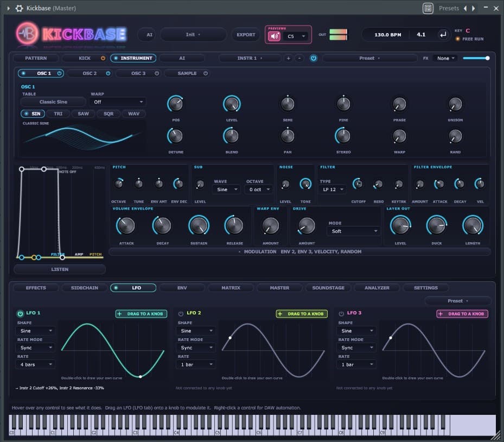Click the plugin menu arrow beside the gear

tap(9, 8)
